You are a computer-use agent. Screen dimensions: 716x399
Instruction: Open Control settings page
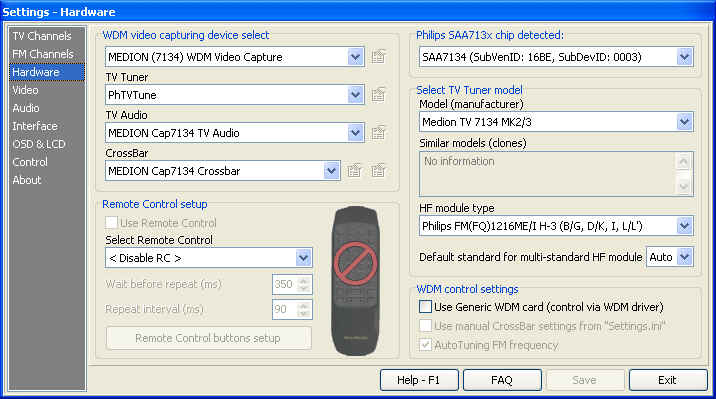coord(30,162)
